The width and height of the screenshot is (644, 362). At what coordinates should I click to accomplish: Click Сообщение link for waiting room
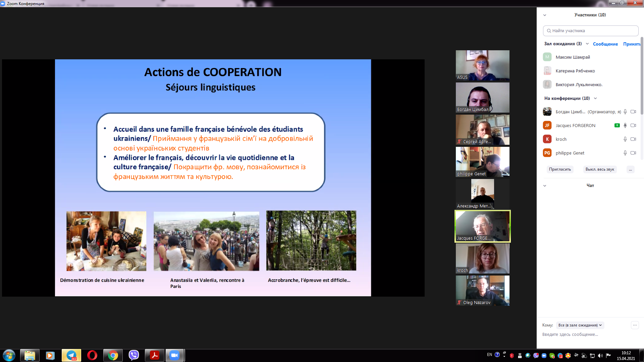[x=605, y=44]
